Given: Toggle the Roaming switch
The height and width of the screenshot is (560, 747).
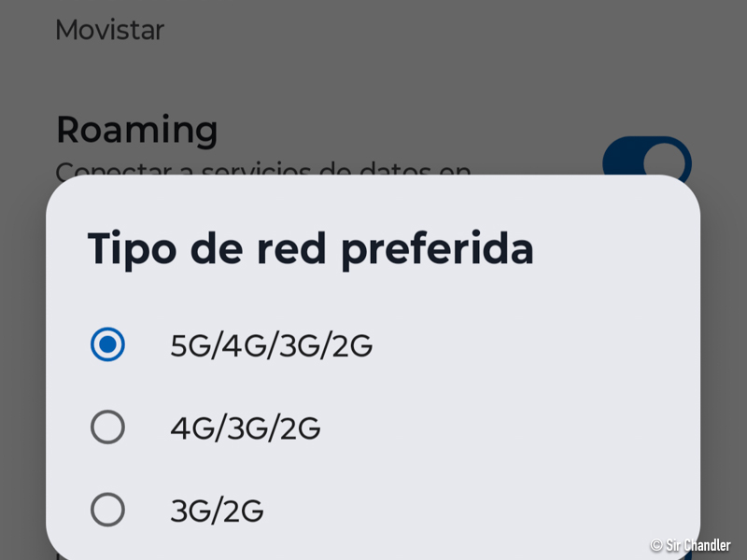Looking at the screenshot, I should click(x=647, y=161).
